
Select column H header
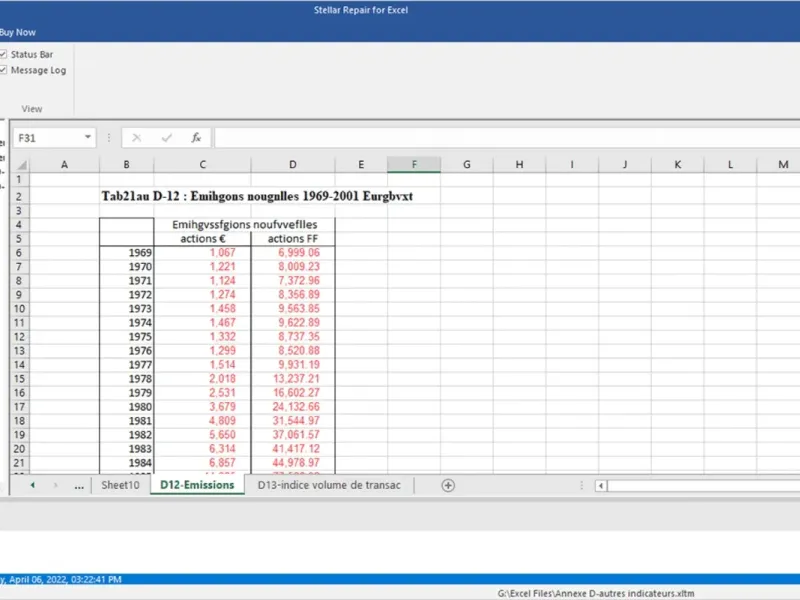click(519, 164)
